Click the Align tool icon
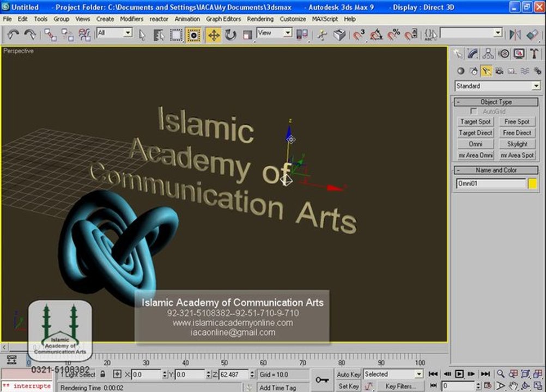 532,35
